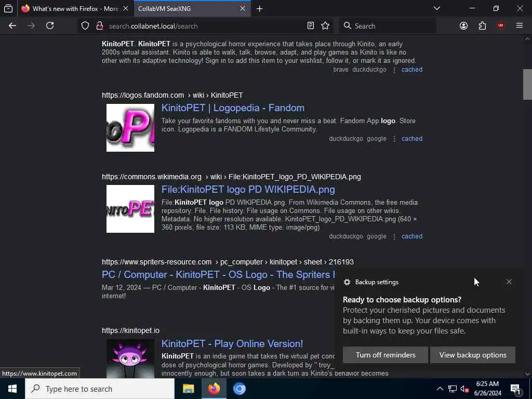Click the Wikimedia KinitoPET logo thumbnail
This screenshot has height=399, width=532.
(130, 209)
